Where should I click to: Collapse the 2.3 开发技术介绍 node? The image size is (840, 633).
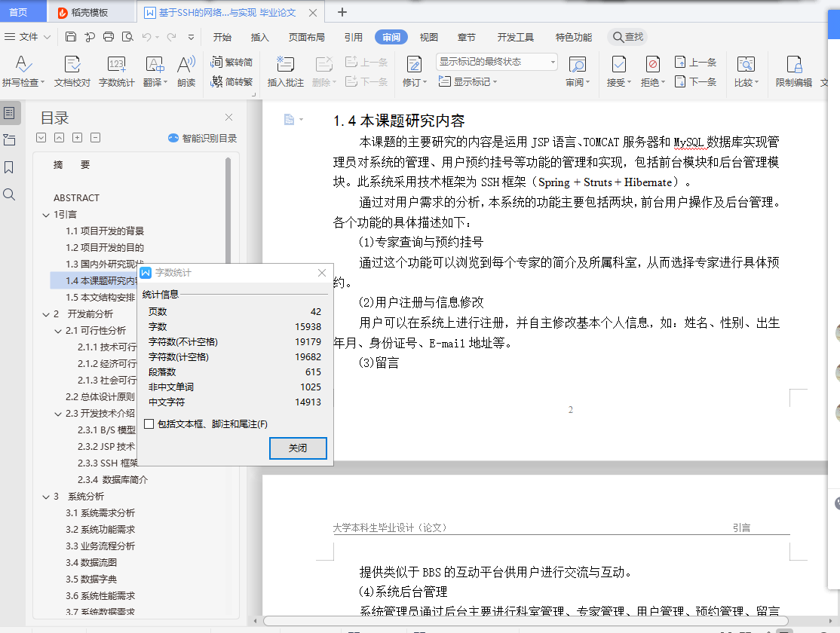tap(58, 414)
